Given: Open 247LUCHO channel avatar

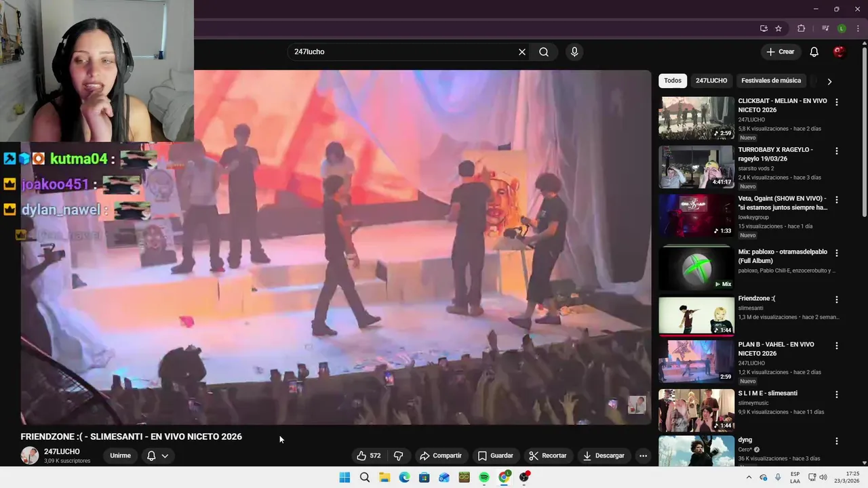Looking at the screenshot, I should pos(30,455).
